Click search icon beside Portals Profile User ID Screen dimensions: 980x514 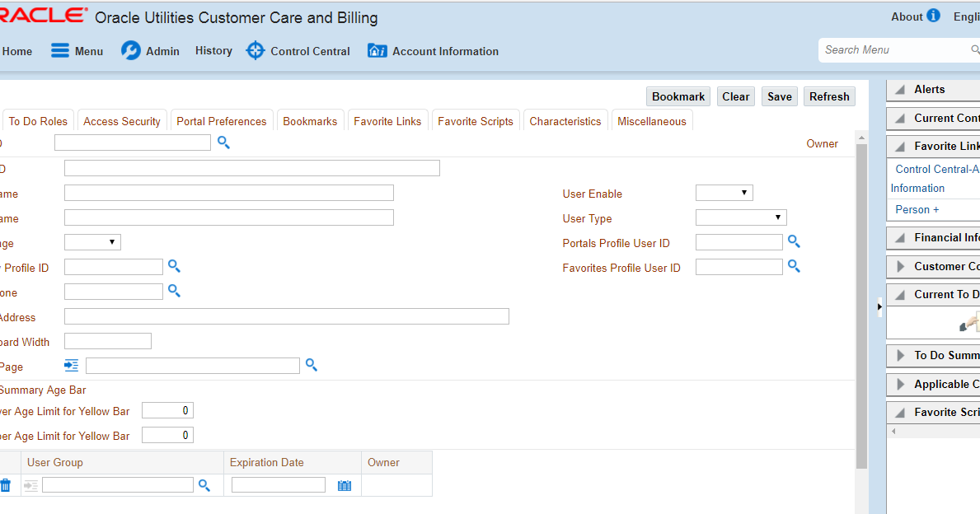(x=794, y=242)
